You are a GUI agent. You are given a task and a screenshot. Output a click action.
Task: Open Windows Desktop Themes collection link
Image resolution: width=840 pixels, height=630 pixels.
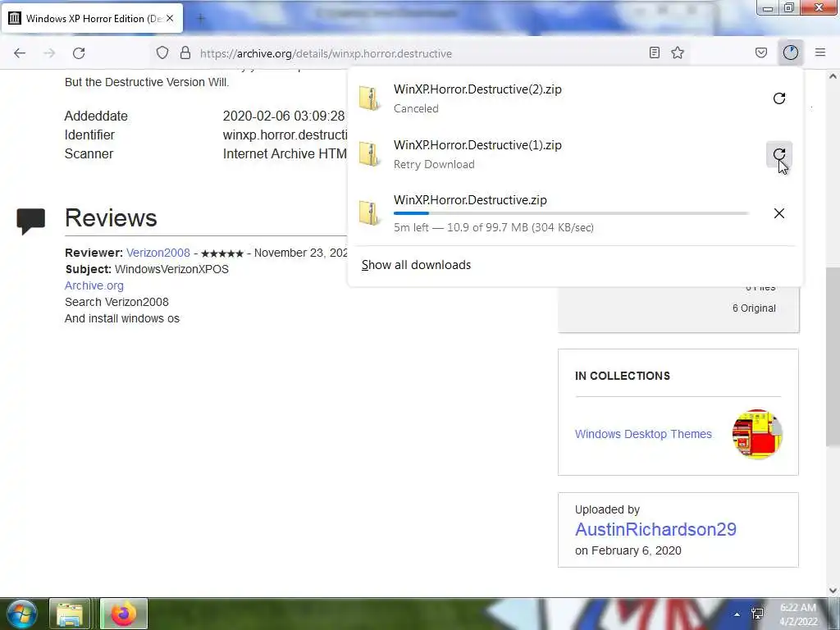click(x=643, y=434)
